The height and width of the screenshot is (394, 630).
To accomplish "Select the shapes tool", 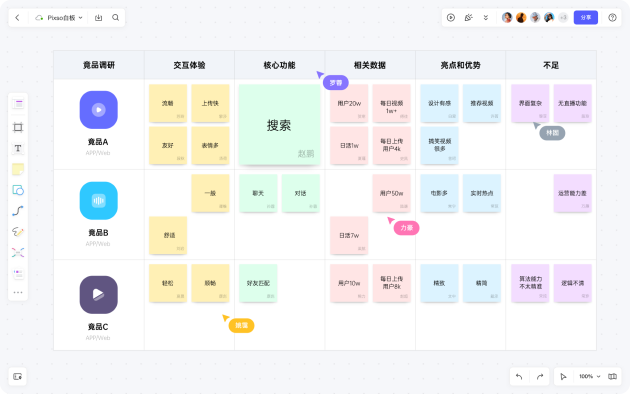I will pos(18,190).
